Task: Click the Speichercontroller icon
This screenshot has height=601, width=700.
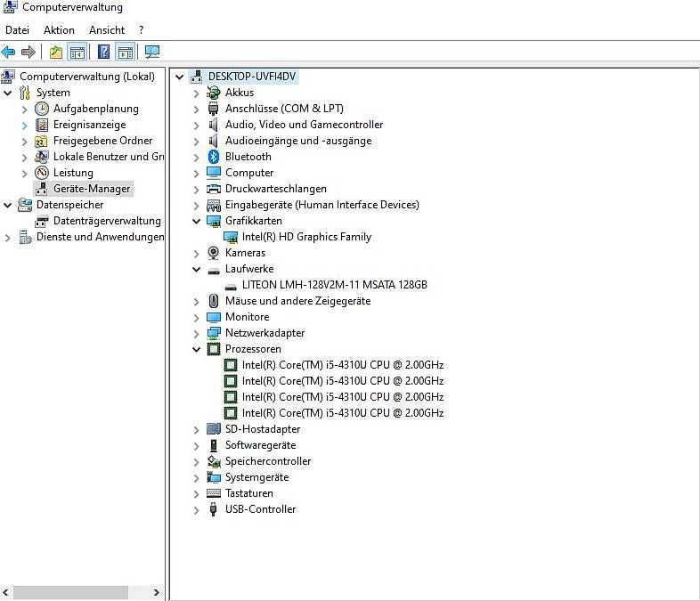Action: tap(214, 461)
